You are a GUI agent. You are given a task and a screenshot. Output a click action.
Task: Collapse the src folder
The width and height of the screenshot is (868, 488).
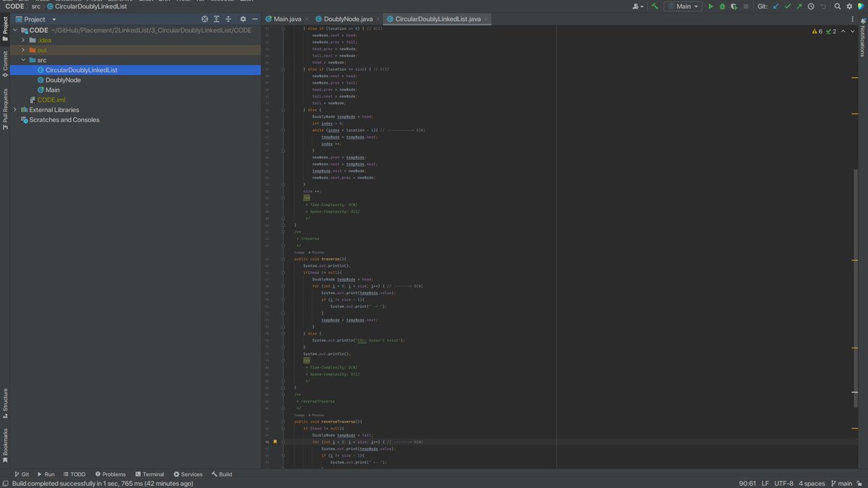tap(23, 60)
